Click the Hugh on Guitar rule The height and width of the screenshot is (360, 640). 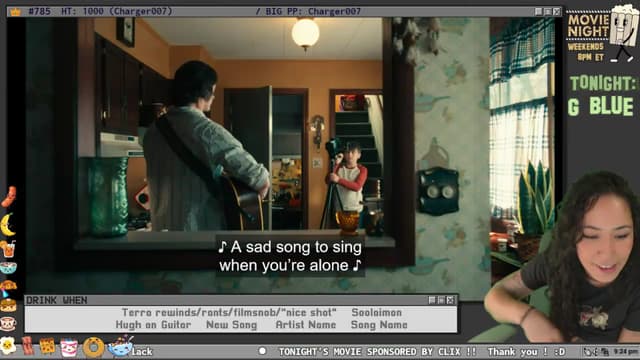pyautogui.click(x=153, y=325)
